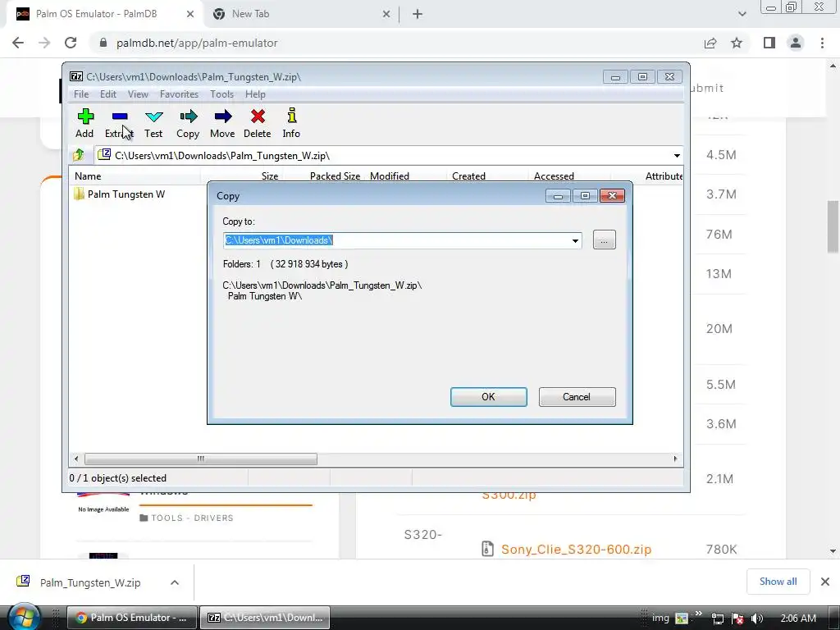Screen dimensions: 840x630
Task: Select the Palm Tungsten W folder
Action: pyautogui.click(x=126, y=194)
